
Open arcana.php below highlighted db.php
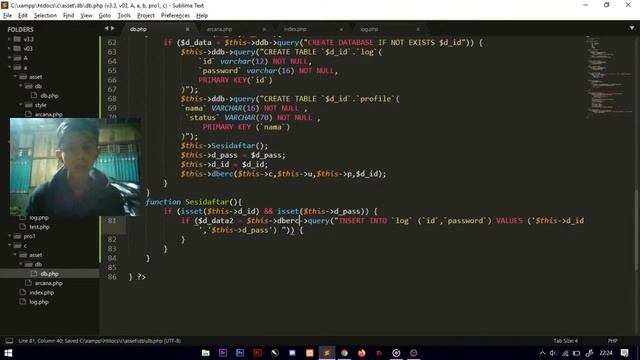click(x=49, y=283)
